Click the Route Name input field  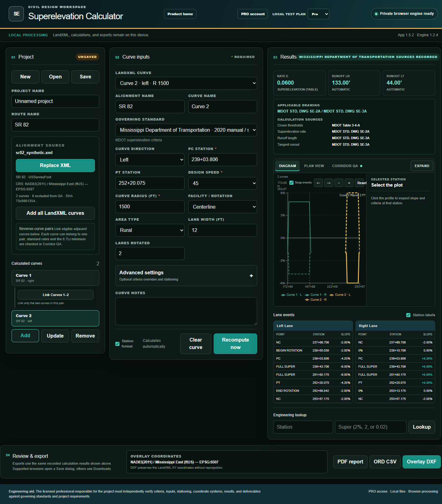[x=55, y=125]
